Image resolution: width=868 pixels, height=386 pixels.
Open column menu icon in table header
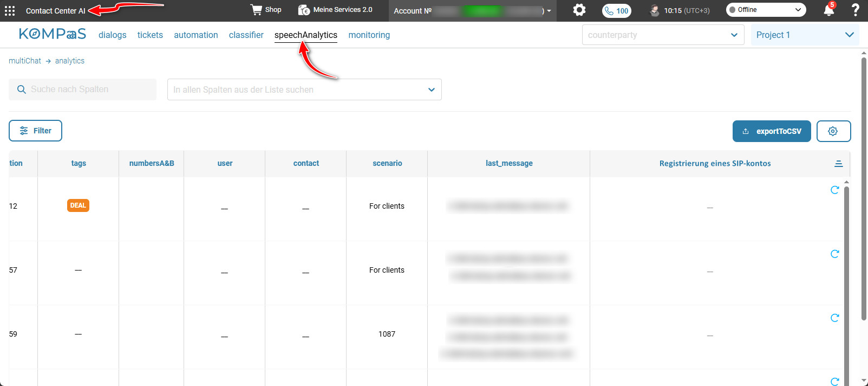coord(838,164)
